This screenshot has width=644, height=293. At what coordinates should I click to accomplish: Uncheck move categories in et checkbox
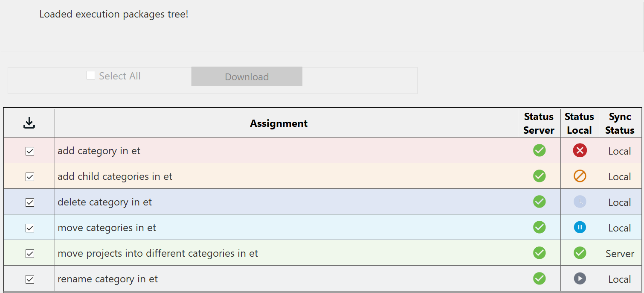click(x=30, y=228)
